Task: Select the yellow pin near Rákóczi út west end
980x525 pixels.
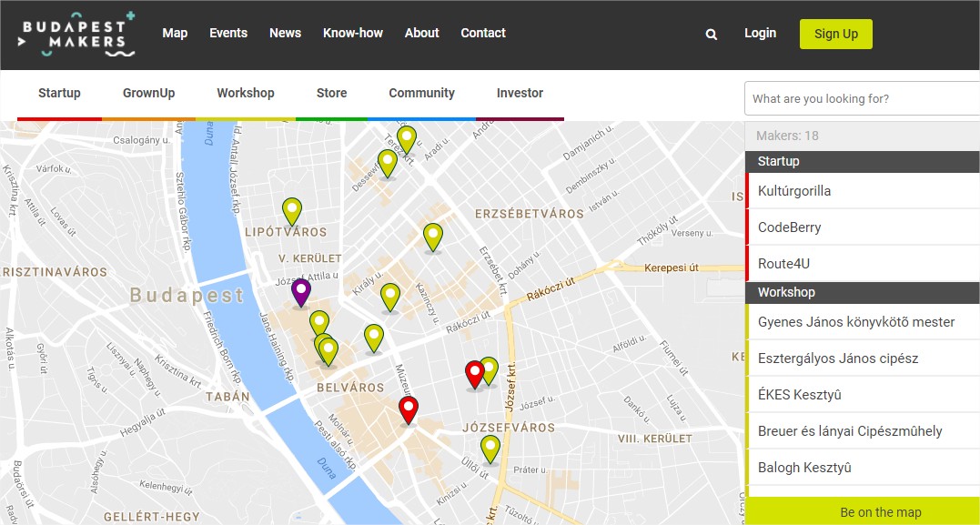Action: (374, 338)
